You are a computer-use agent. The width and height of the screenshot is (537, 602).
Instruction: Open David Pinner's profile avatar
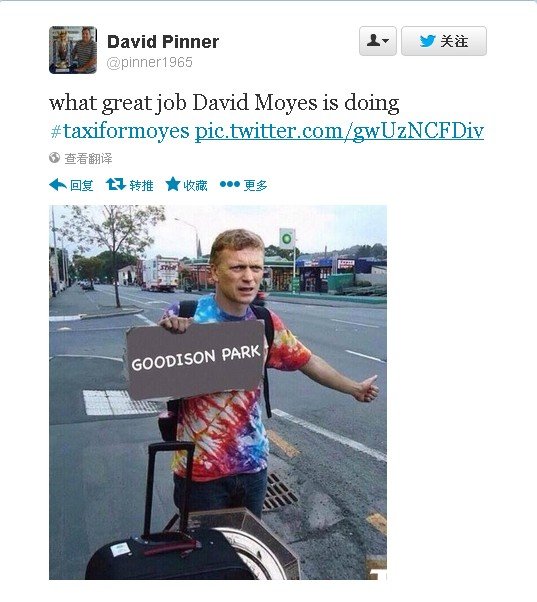(x=73, y=50)
